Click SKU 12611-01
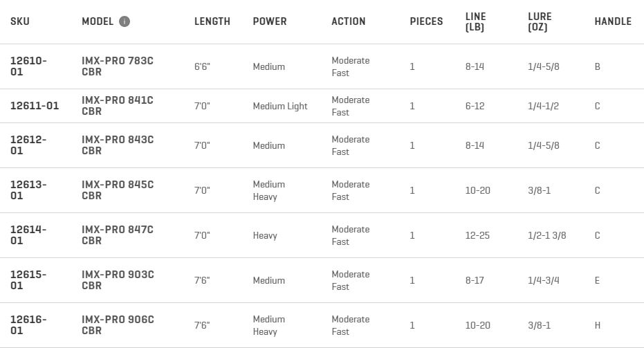The width and height of the screenshot is (644, 348). [35, 106]
